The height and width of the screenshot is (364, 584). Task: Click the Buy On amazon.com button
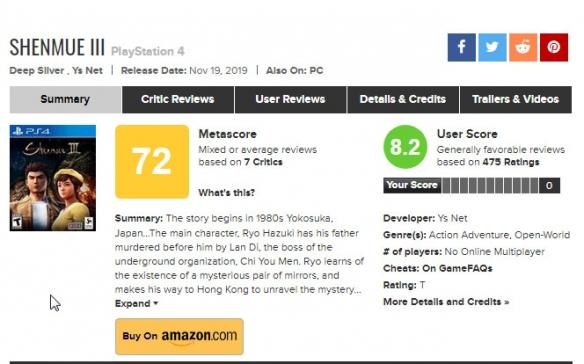[179, 336]
